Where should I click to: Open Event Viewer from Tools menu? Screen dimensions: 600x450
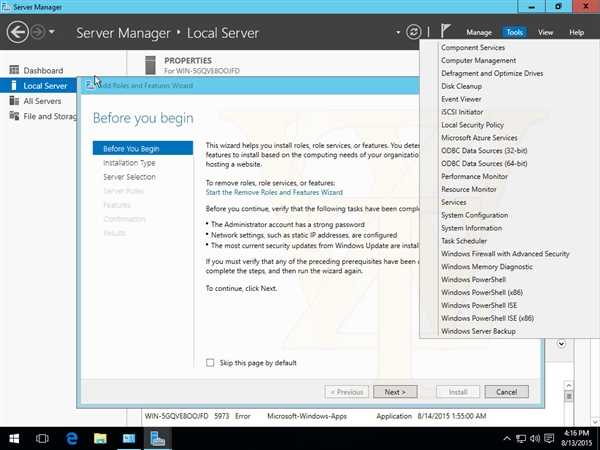pyautogui.click(x=461, y=99)
